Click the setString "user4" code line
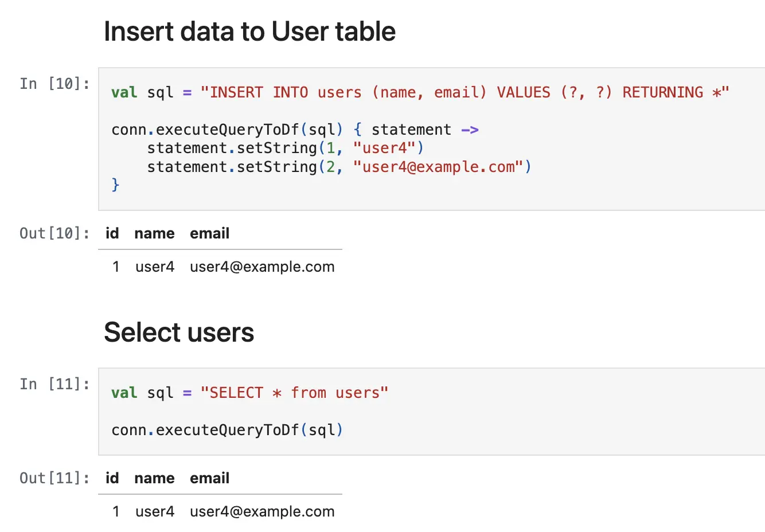Viewport: 765px width, 532px height. [285, 148]
